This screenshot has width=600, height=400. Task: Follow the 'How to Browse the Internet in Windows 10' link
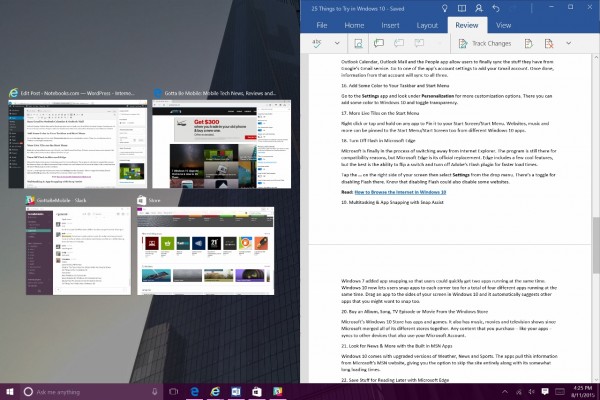(400, 192)
